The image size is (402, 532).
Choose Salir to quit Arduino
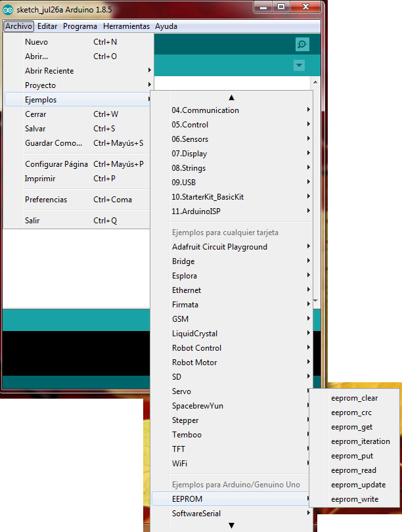click(78, 221)
